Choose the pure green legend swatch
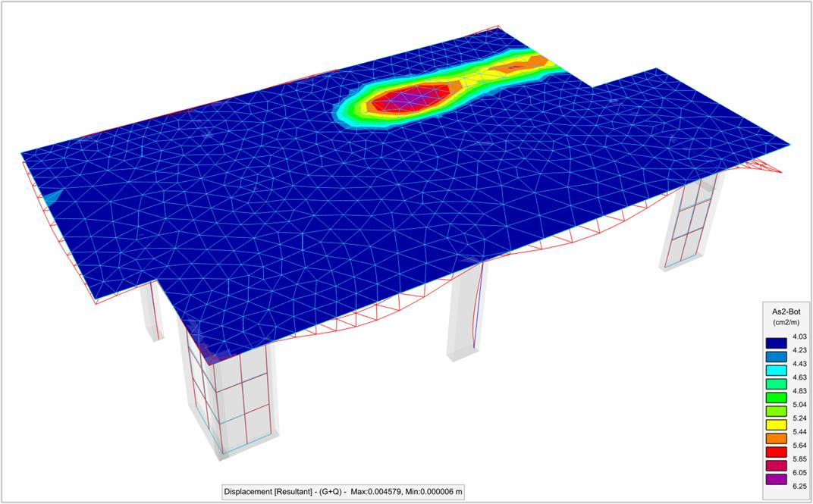 click(x=777, y=404)
